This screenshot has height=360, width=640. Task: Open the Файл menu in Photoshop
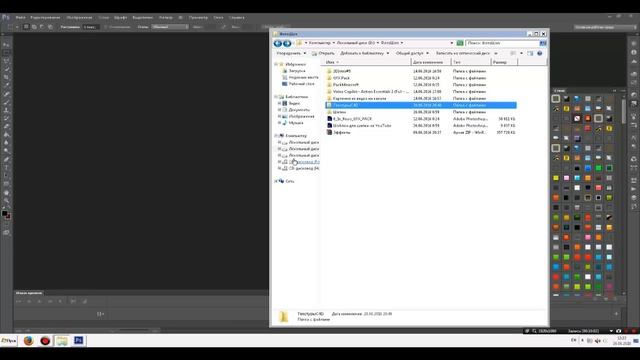click(x=20, y=18)
